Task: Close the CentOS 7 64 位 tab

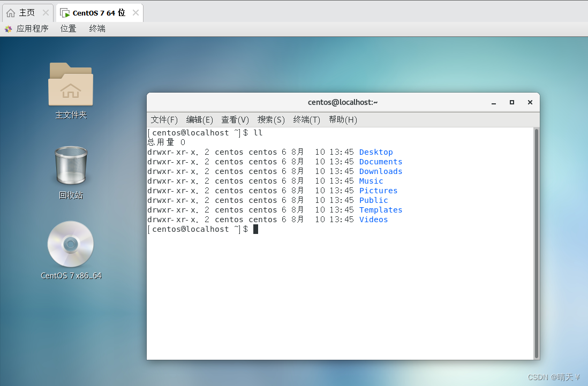Action: coord(135,13)
